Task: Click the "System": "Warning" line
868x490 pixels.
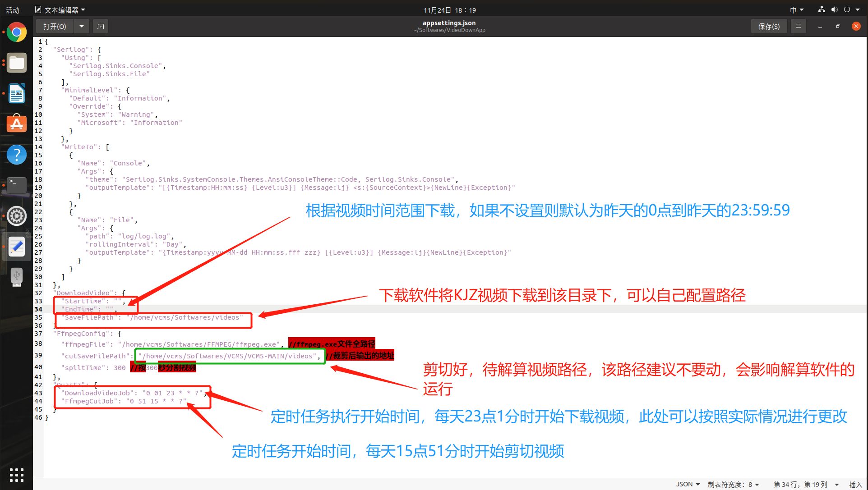Action: click(x=117, y=114)
